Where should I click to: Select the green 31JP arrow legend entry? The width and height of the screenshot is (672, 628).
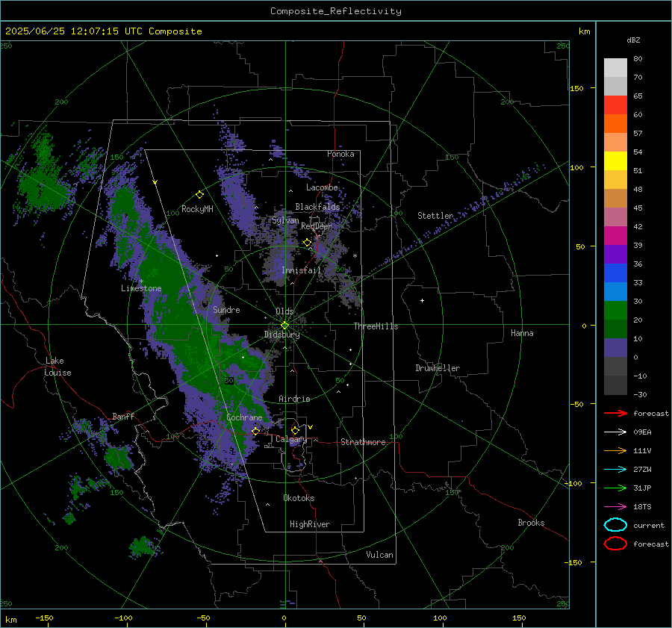(x=615, y=488)
